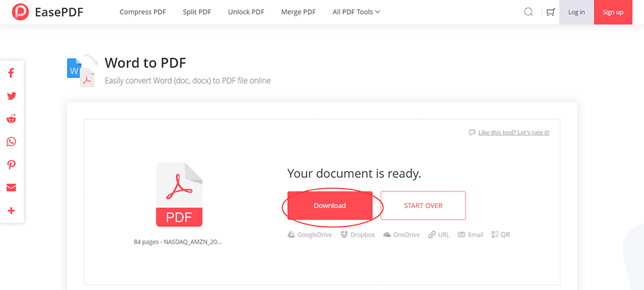Click the converted PDF file thumbnail
The image size is (644, 290).
(179, 194)
